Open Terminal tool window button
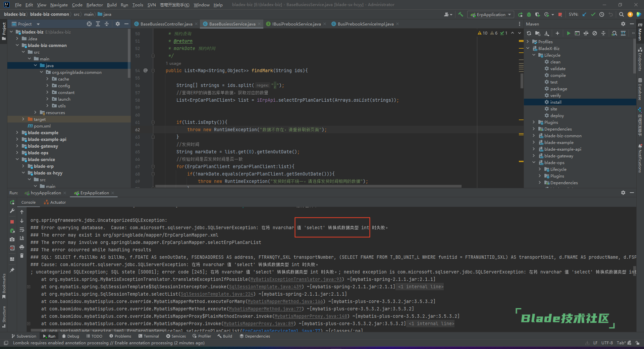Image resolution: width=644 pixels, height=349 pixels. pos(148,336)
